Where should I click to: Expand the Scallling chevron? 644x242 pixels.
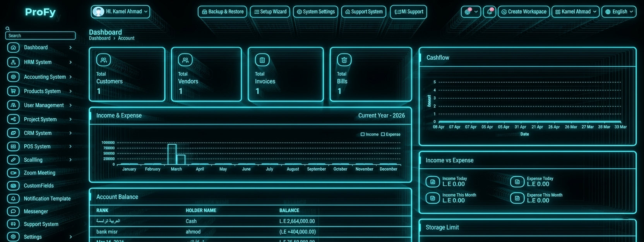pyautogui.click(x=70, y=159)
